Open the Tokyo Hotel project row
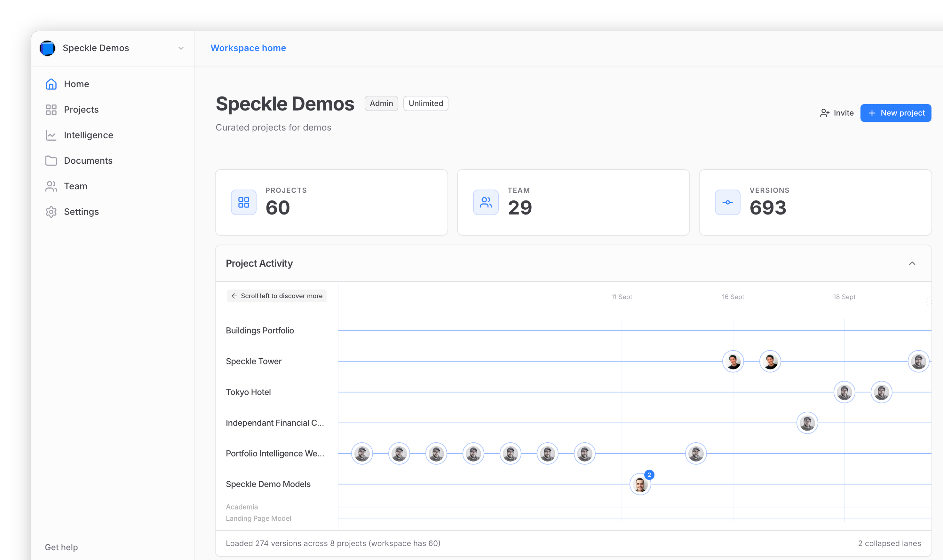 click(248, 393)
